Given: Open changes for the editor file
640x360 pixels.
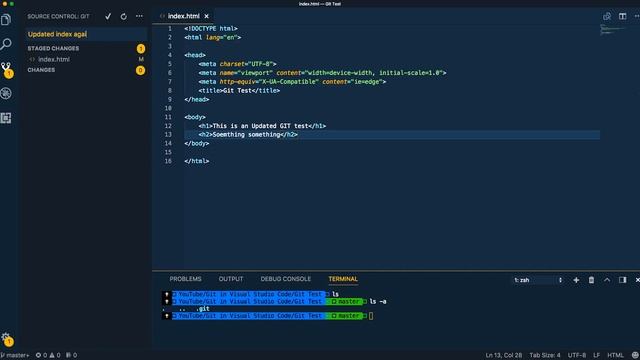Looking at the screenshot, I should coord(607,16).
